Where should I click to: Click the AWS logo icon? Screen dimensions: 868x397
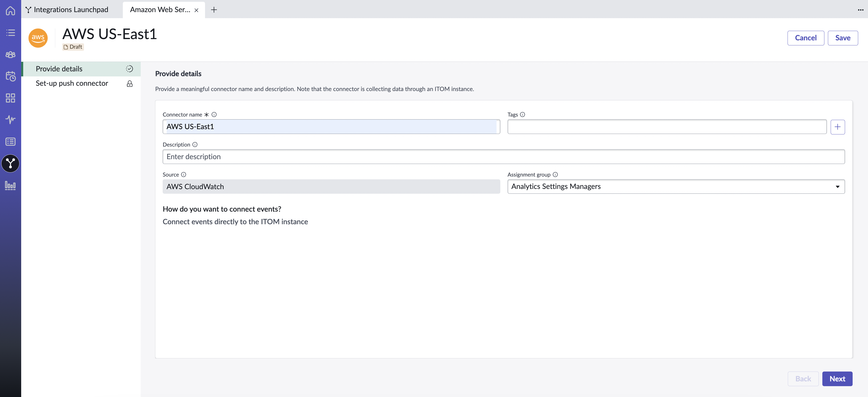click(x=38, y=38)
